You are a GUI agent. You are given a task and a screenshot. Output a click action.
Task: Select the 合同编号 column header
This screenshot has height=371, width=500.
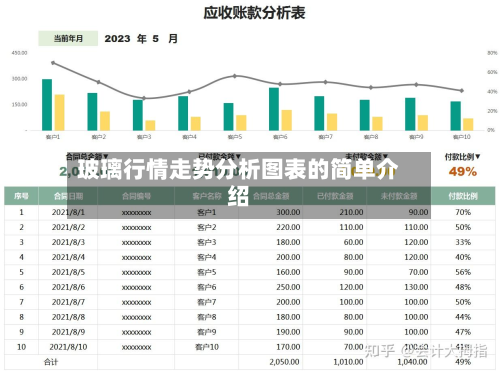136,196
